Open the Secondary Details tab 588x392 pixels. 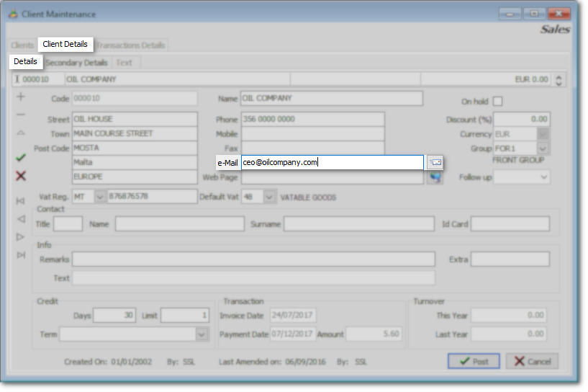coord(76,63)
